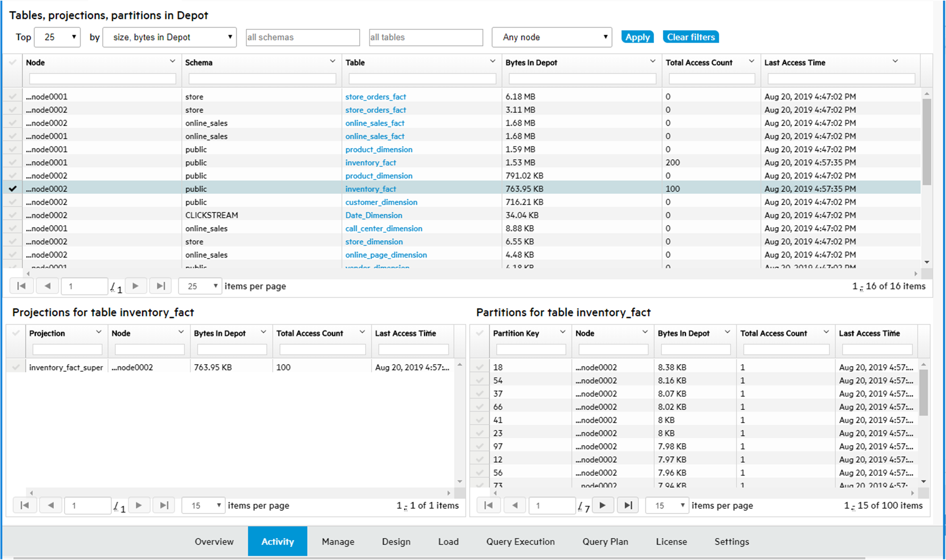946x560 pixels.
Task: Click the main table vertical scrollbar thumb
Action: 926,142
